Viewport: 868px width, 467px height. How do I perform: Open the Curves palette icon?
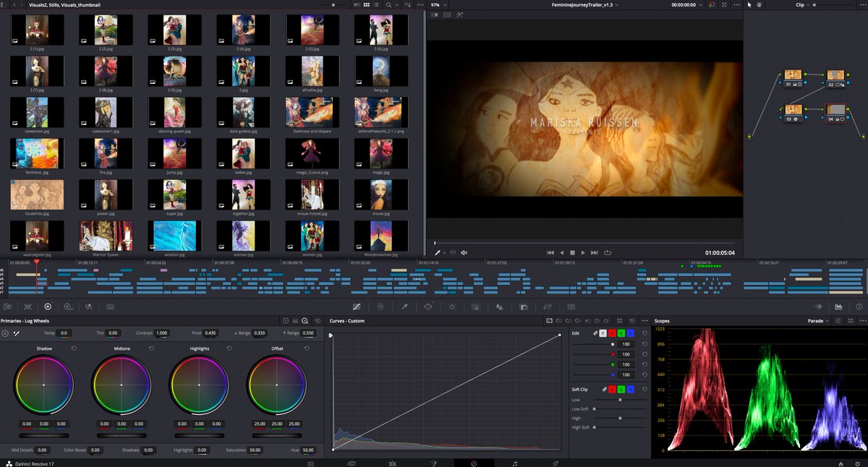357,307
